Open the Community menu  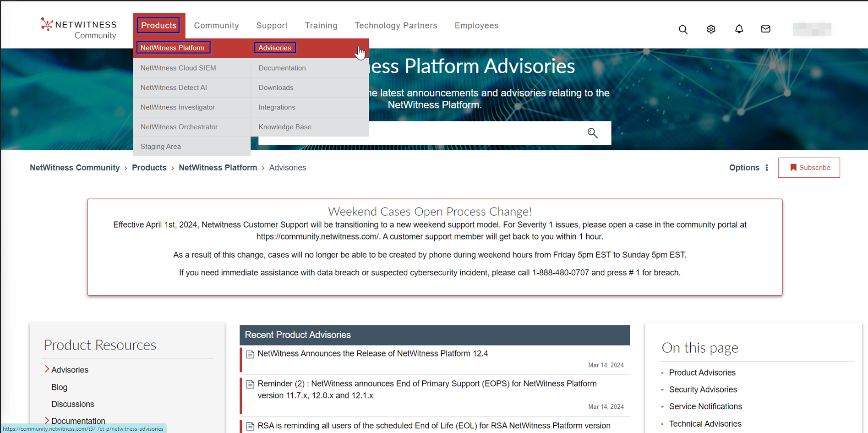[x=216, y=26]
